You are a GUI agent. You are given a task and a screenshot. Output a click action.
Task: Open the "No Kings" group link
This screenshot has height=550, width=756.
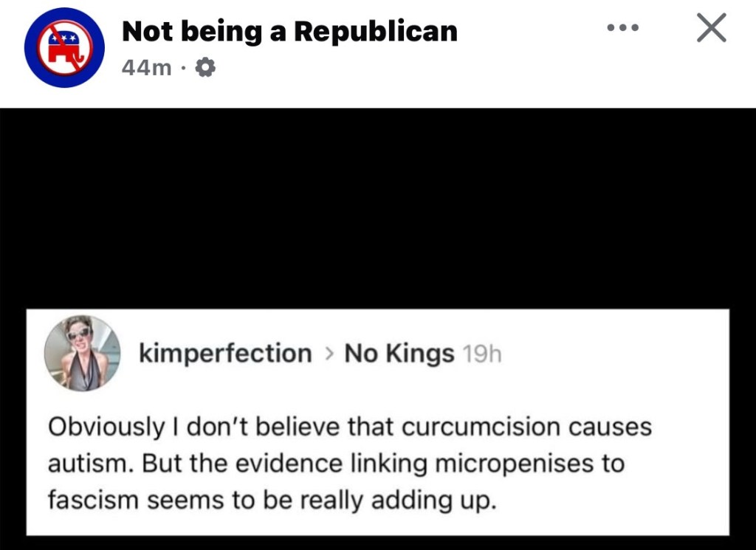[x=399, y=354]
